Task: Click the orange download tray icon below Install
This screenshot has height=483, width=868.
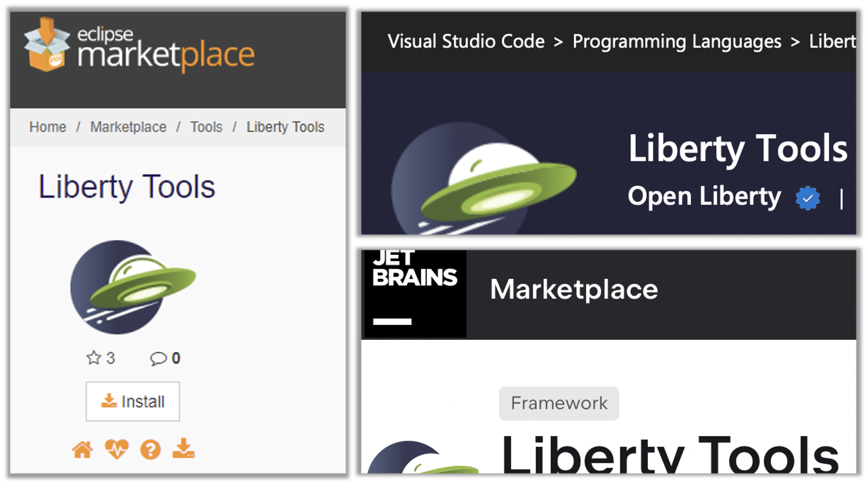Action: [183, 449]
